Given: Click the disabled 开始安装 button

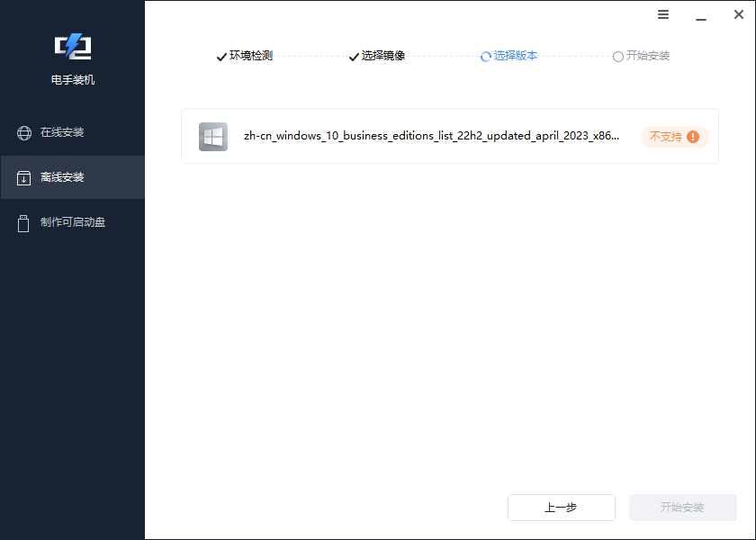Looking at the screenshot, I should 682,507.
